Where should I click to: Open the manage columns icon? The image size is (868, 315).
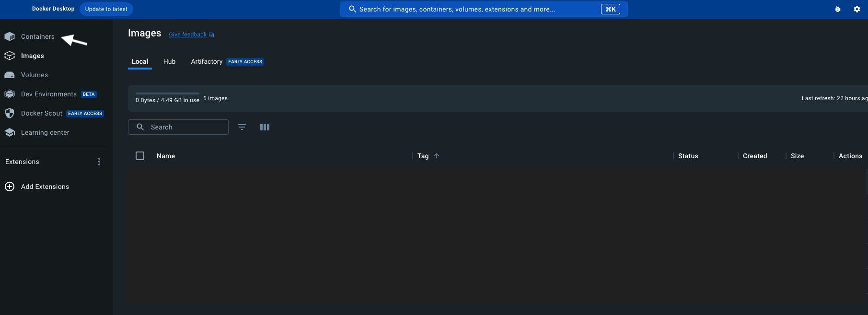[x=265, y=127]
